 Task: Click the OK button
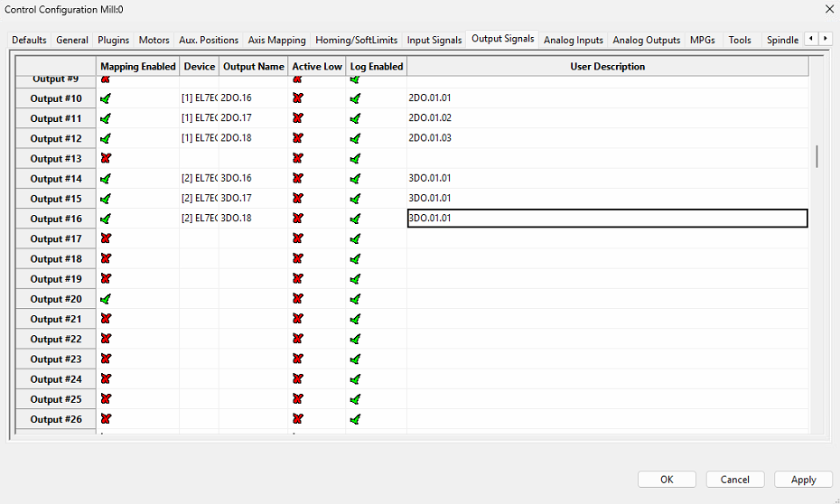667,480
